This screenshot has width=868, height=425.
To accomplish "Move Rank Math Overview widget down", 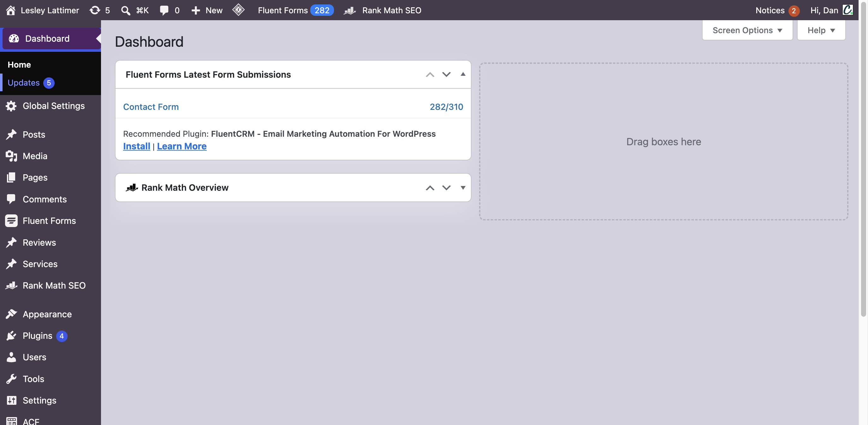I will tap(446, 188).
